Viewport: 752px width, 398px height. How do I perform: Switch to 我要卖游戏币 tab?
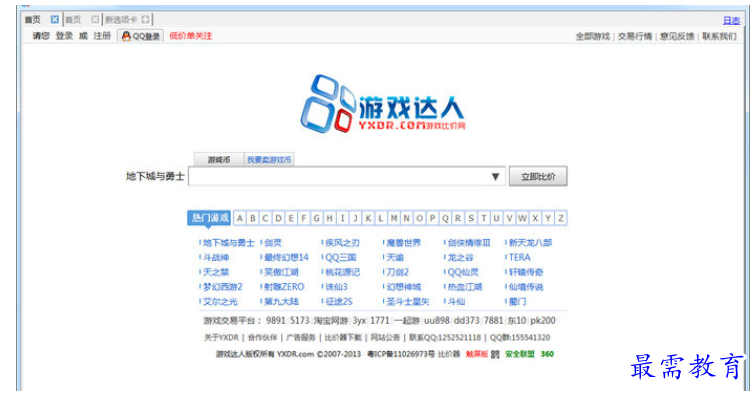point(269,160)
